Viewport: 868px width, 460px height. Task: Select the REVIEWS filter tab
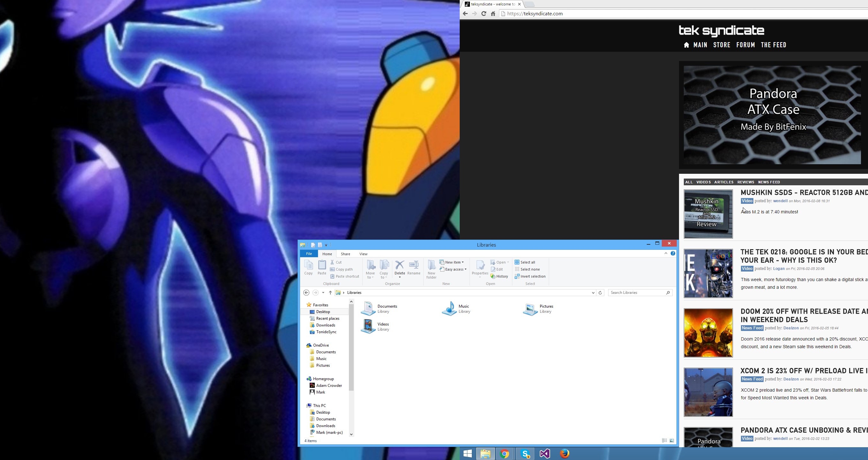745,182
